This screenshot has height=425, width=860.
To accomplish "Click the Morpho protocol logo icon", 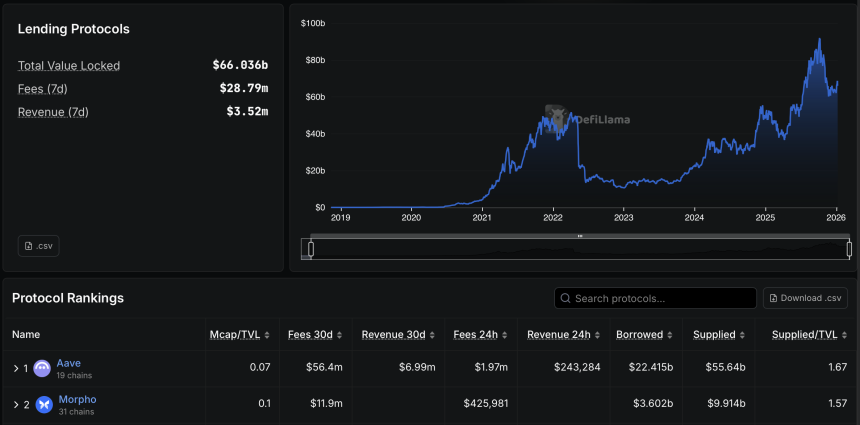I will tap(43, 404).
